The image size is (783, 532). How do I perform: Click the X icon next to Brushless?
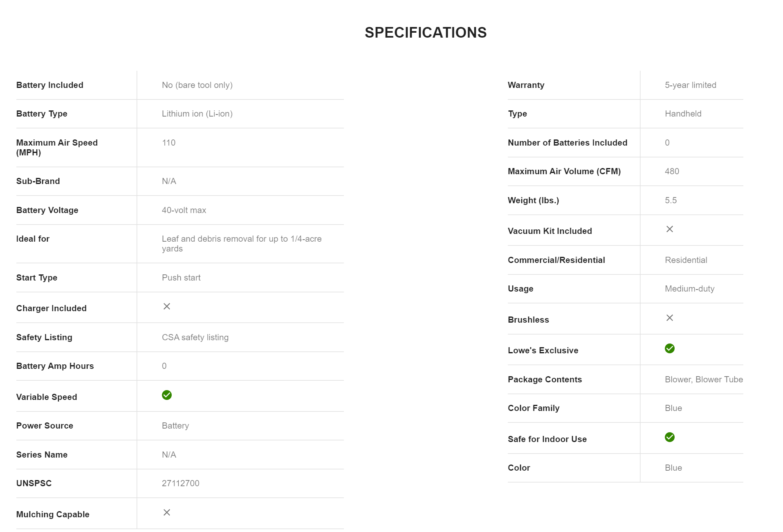coord(670,318)
